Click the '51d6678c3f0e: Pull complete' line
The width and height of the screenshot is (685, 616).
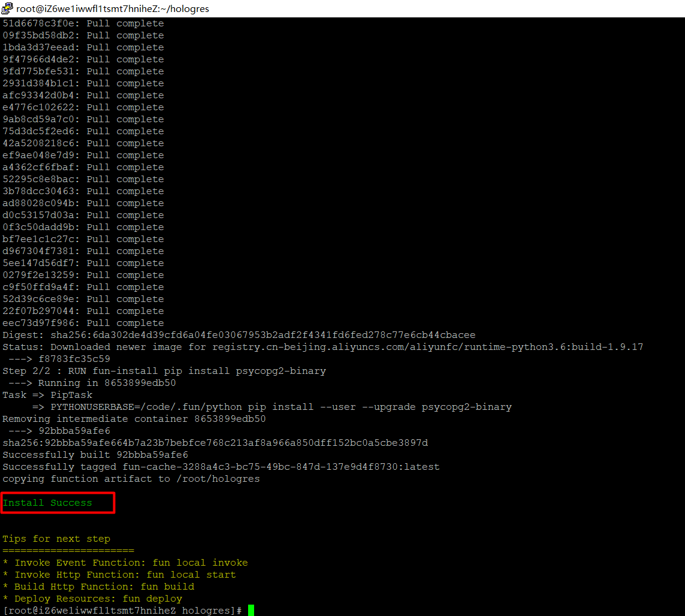point(83,23)
